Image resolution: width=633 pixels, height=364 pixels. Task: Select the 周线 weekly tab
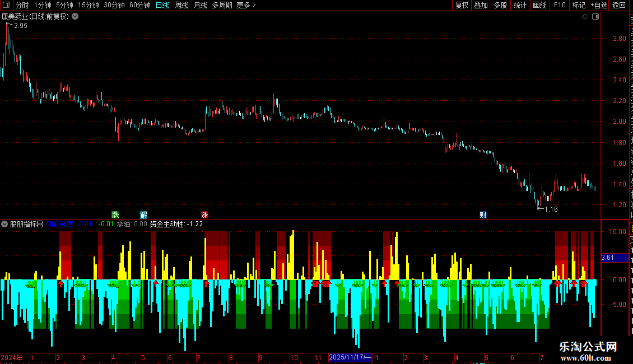pyautogui.click(x=181, y=5)
